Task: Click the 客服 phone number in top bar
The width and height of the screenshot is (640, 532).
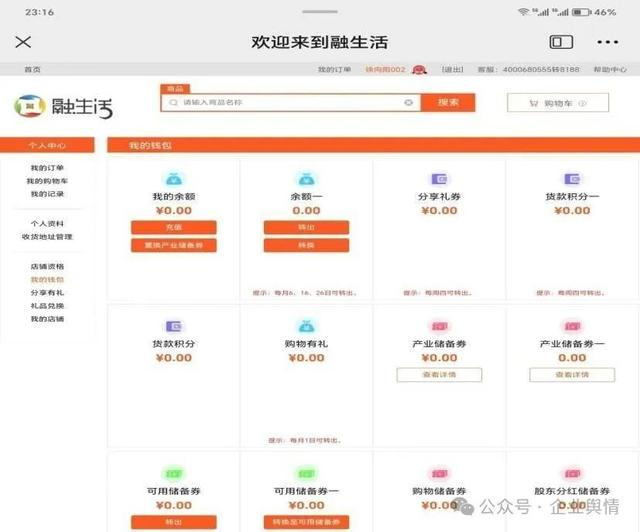Action: coord(529,69)
